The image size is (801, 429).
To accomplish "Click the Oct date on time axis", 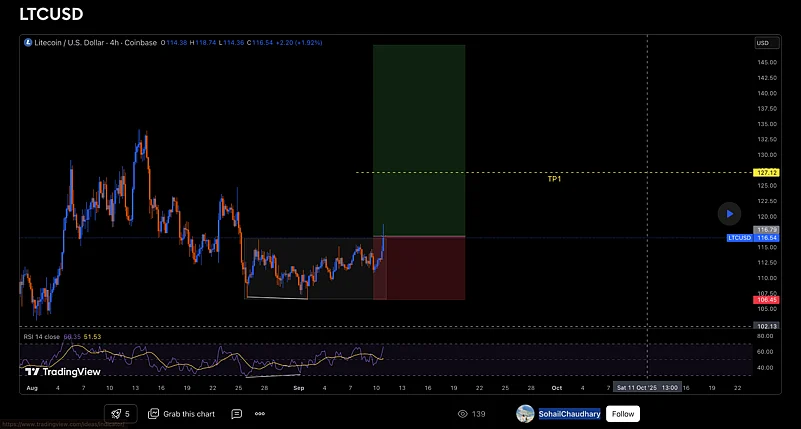I will coord(557,388).
